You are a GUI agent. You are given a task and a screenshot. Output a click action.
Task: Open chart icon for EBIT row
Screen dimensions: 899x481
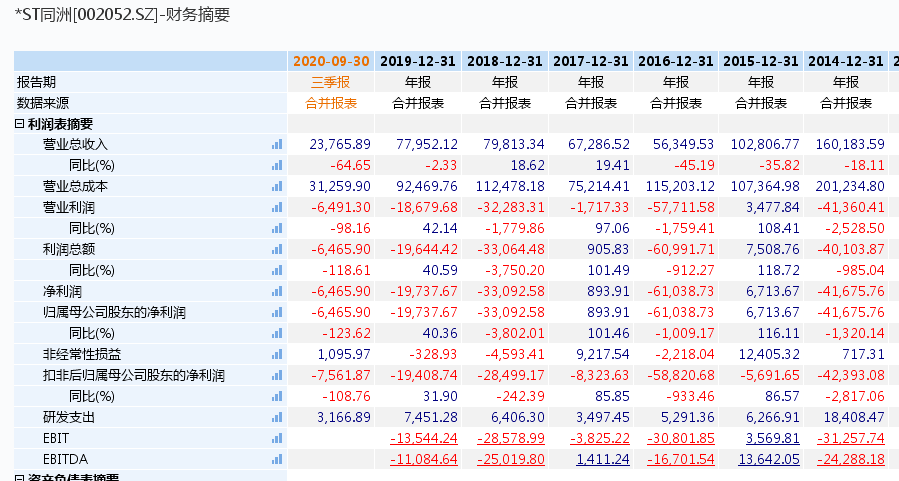(277, 439)
